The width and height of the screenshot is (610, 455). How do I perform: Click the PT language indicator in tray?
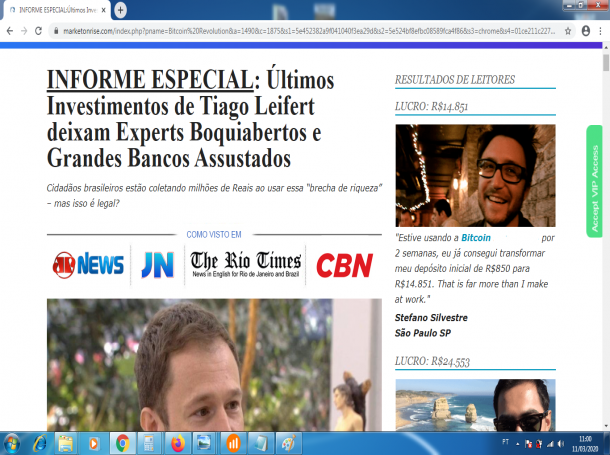505,442
